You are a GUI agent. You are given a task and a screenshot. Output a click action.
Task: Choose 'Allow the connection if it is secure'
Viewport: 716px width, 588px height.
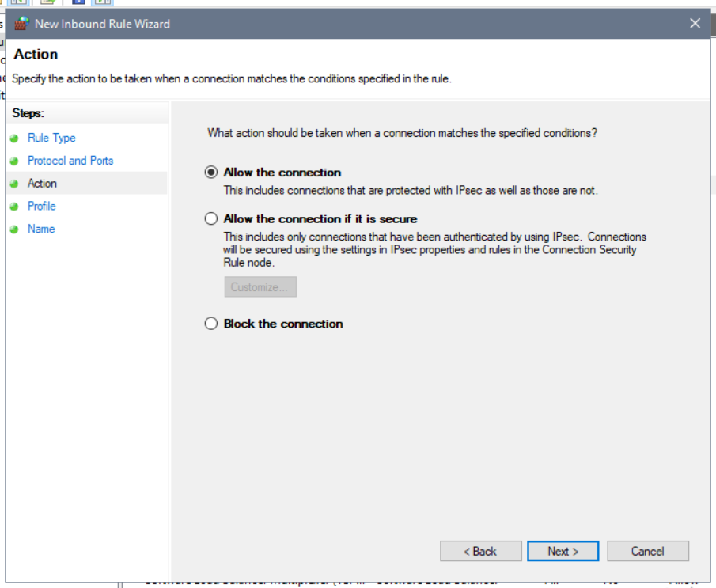click(x=211, y=219)
